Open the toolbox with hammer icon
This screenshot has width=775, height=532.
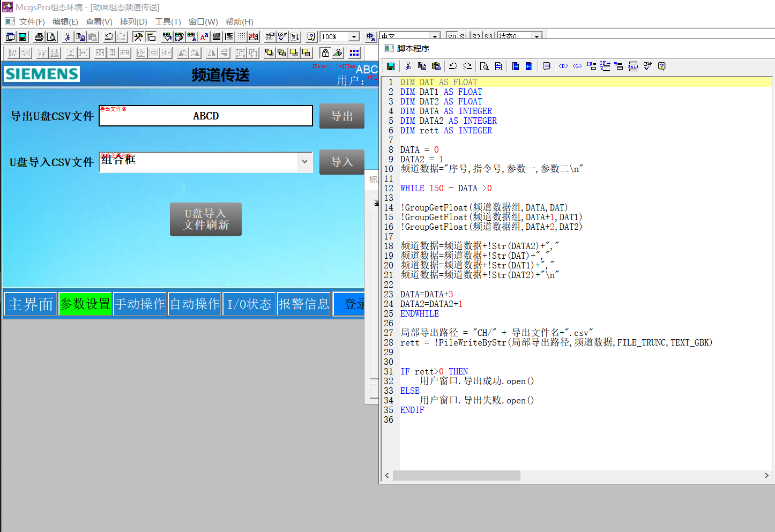(x=138, y=37)
